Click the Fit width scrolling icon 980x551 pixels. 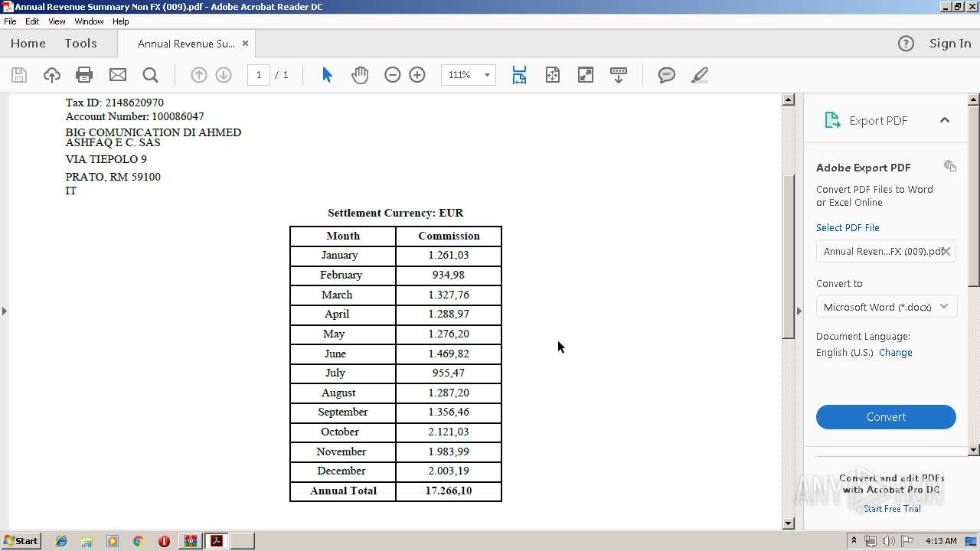point(519,75)
